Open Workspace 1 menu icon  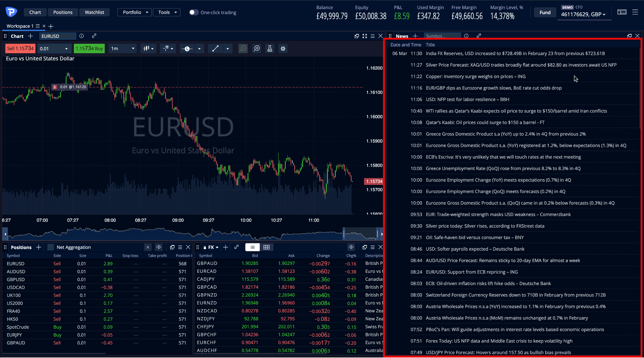pos(38,26)
